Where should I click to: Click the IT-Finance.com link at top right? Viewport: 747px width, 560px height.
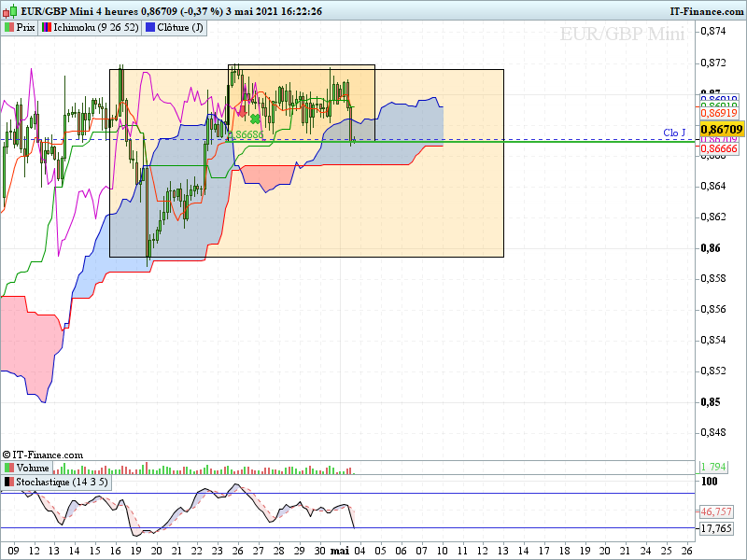point(707,10)
